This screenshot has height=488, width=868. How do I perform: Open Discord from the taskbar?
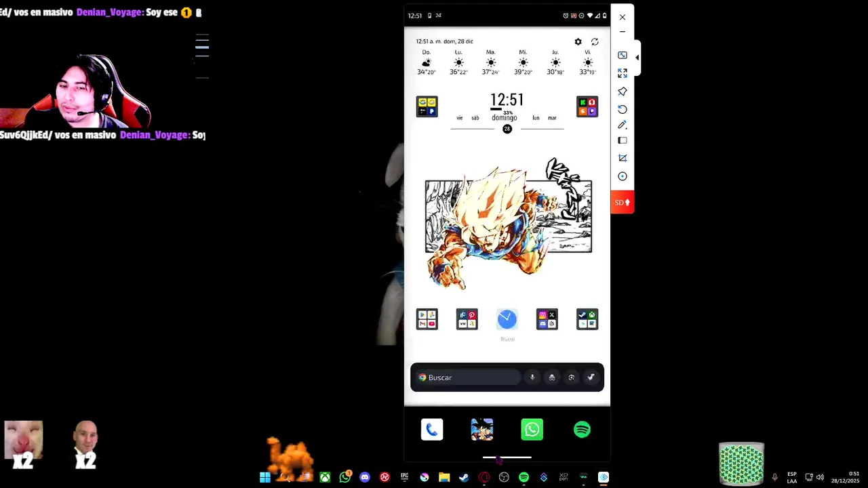click(365, 477)
